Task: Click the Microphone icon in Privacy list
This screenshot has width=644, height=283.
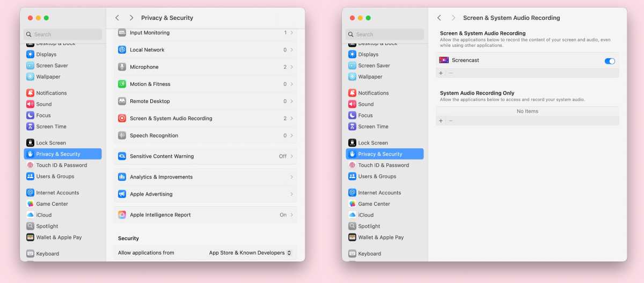Action: tap(122, 67)
